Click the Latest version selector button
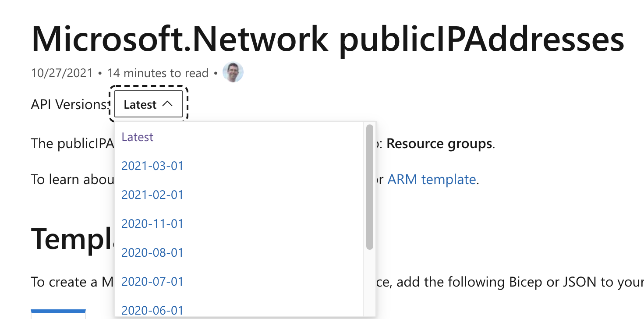Image resolution: width=644 pixels, height=319 pixels. (148, 104)
